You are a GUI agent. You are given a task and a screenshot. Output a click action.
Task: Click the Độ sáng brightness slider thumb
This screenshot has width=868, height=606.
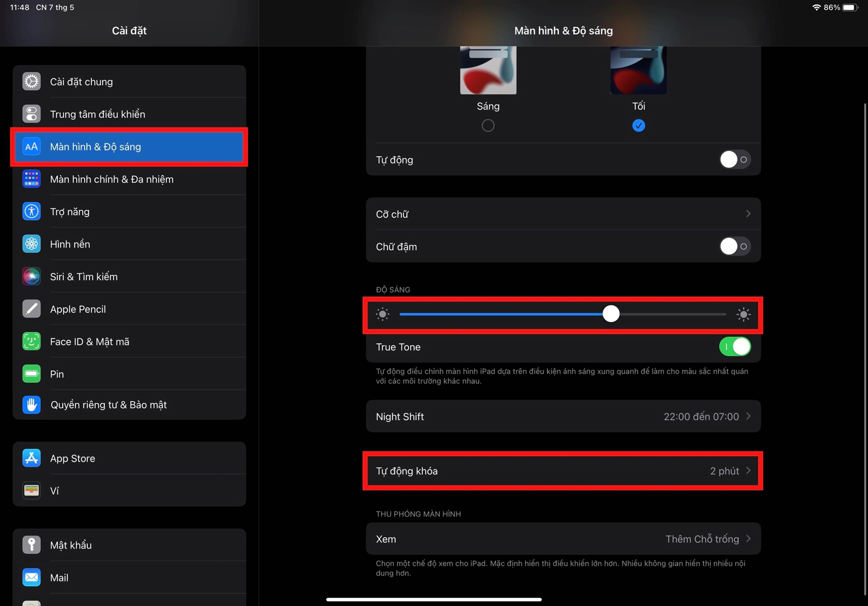tap(611, 314)
